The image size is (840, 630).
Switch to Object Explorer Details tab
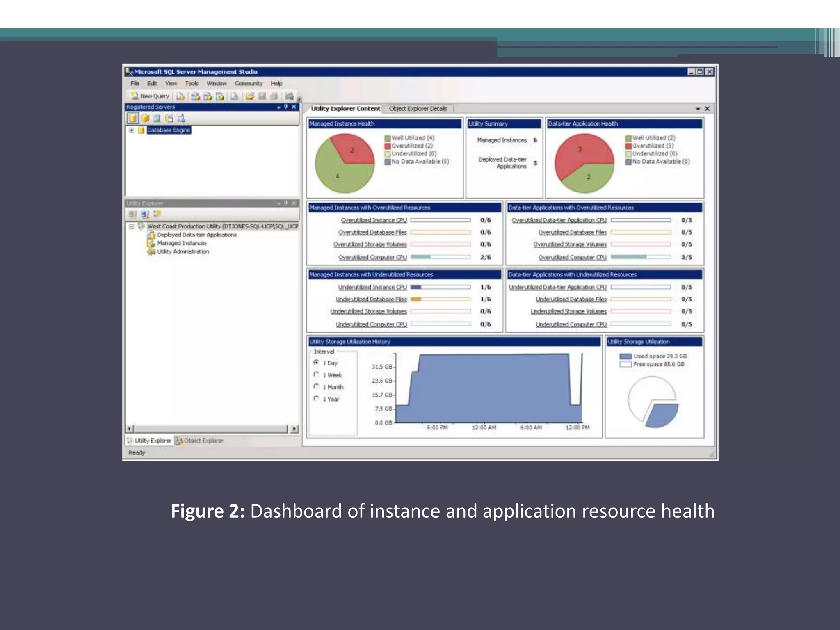[x=418, y=109]
